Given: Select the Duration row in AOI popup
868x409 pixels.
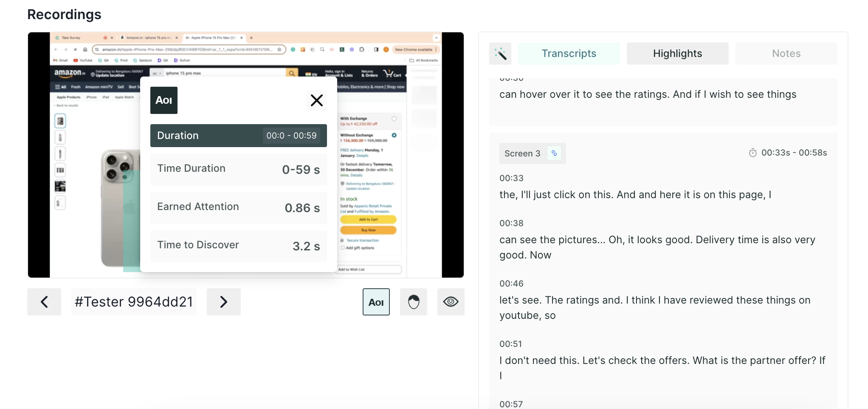Looking at the screenshot, I should click(x=239, y=136).
